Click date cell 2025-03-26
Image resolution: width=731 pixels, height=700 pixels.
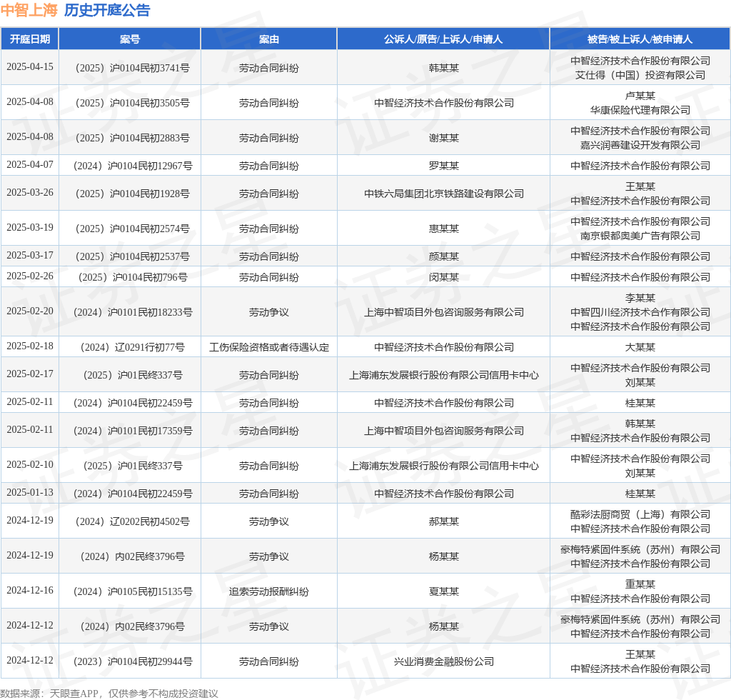30,193
